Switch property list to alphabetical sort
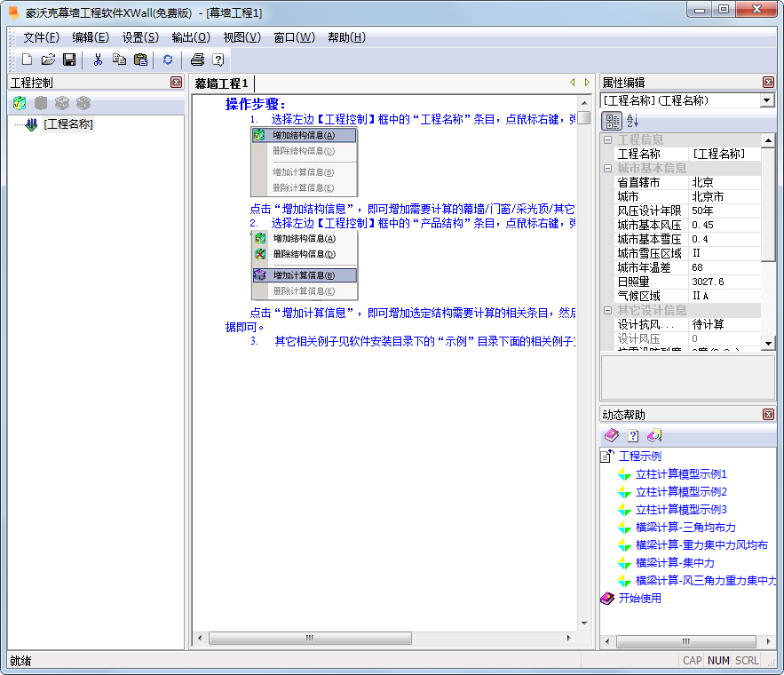784x675 pixels. point(632,121)
